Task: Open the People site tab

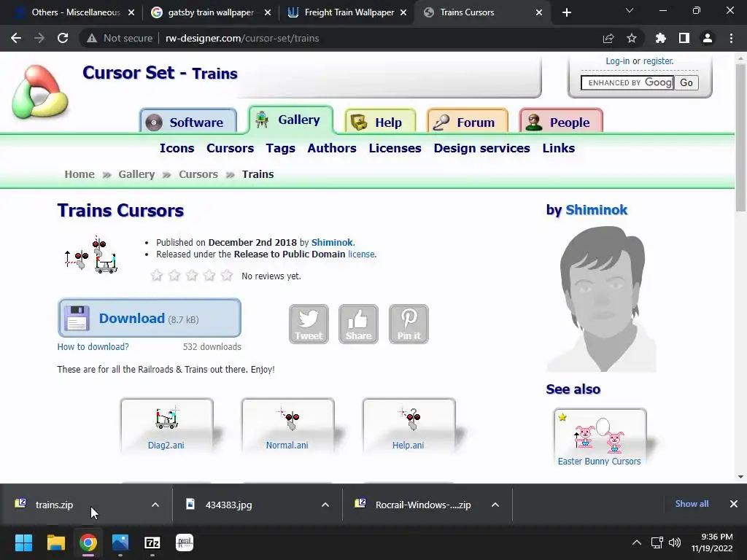Action: pos(561,122)
